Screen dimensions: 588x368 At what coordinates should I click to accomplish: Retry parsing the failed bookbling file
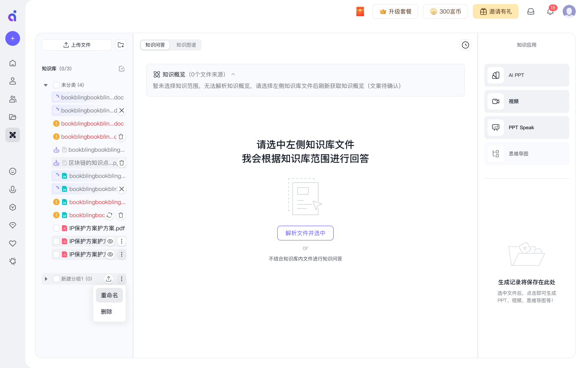coord(109,215)
